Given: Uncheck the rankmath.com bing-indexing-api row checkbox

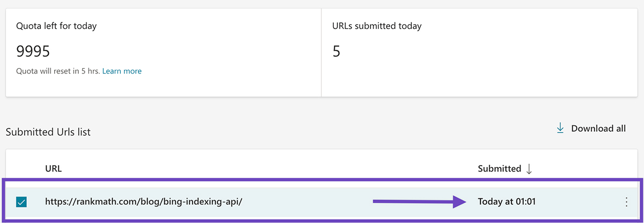Looking at the screenshot, I should [x=21, y=202].
